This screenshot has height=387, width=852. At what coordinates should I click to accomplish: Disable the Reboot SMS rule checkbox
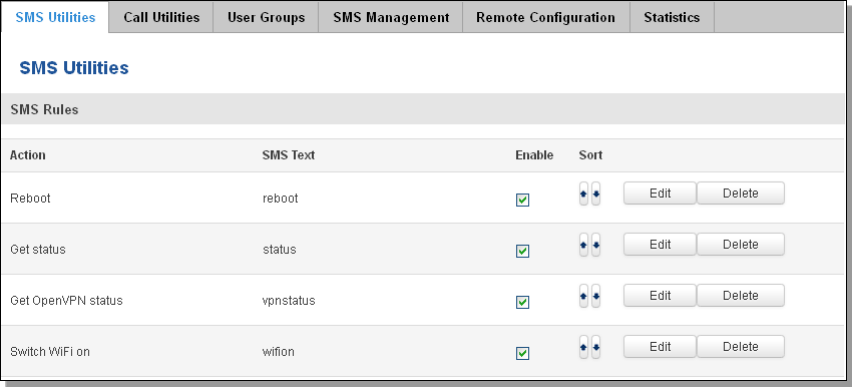point(522,200)
